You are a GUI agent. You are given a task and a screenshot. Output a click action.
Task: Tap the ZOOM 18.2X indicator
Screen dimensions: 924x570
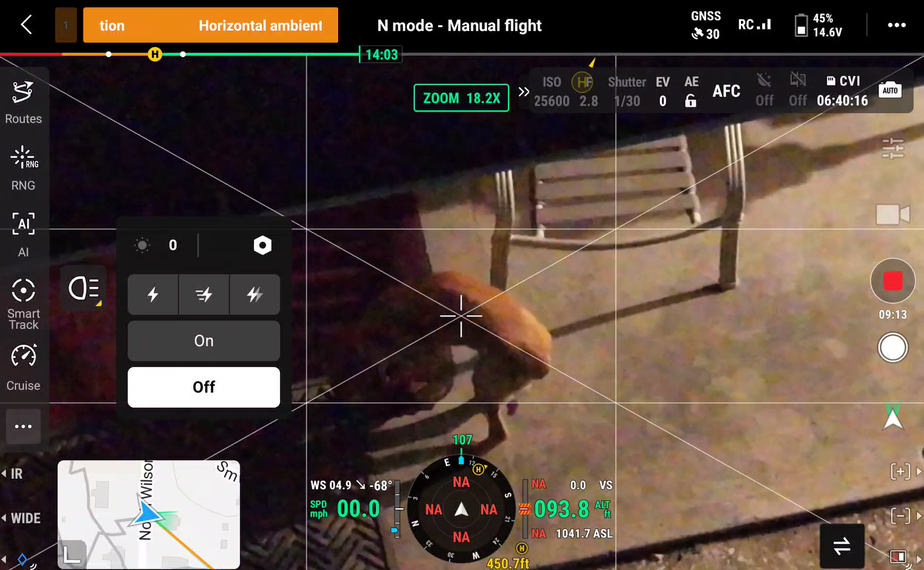click(461, 98)
